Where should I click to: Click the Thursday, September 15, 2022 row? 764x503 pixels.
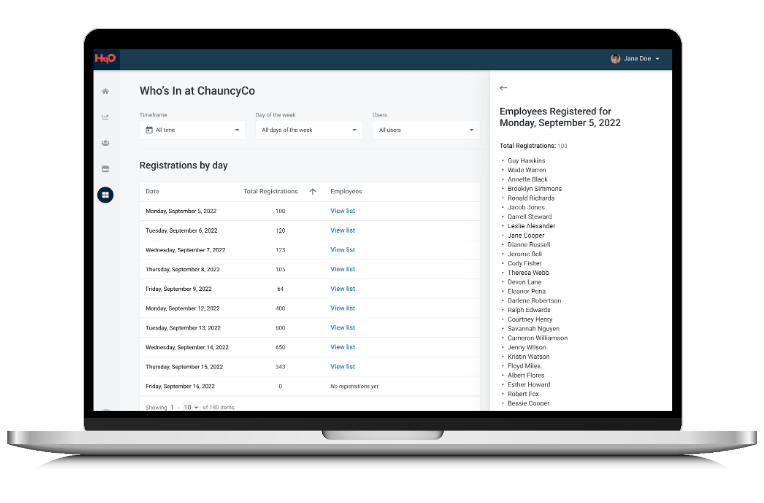pos(310,367)
